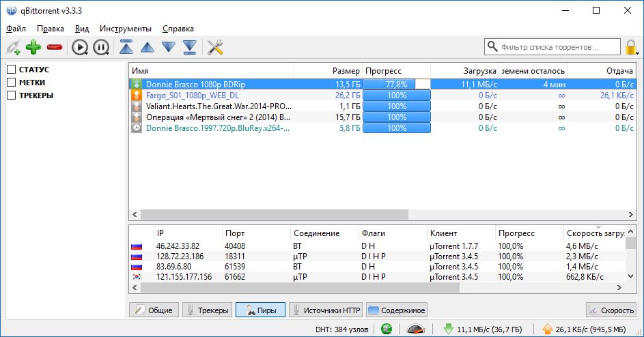
Task: Click the padlock lock-interface icon
Action: pos(631,47)
